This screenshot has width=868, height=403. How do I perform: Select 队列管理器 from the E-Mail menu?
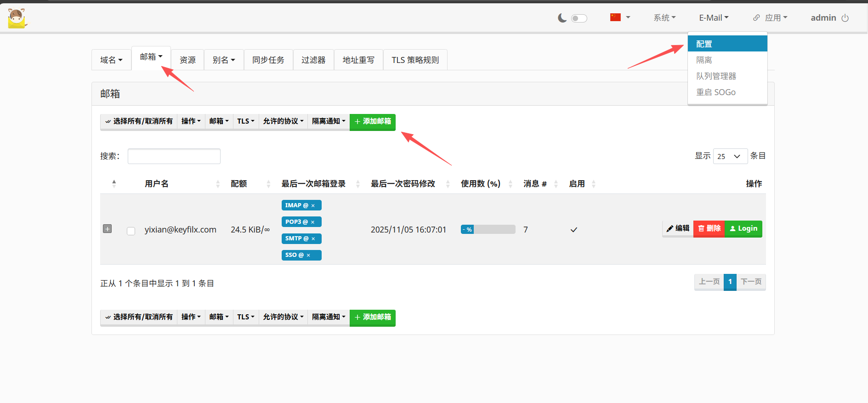(716, 76)
